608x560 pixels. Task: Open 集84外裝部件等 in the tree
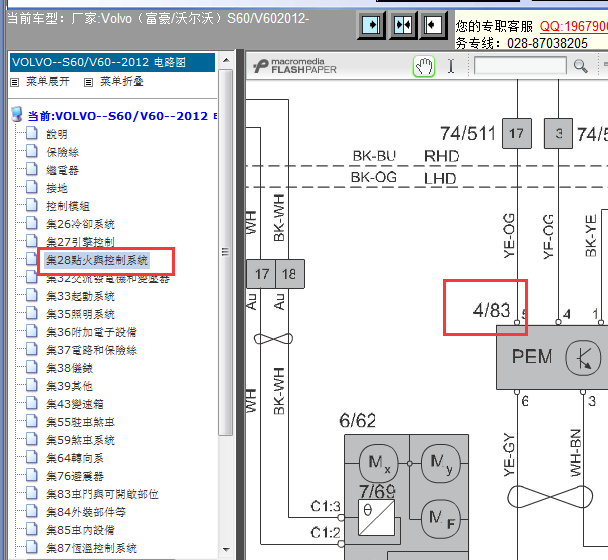pyautogui.click(x=86, y=512)
